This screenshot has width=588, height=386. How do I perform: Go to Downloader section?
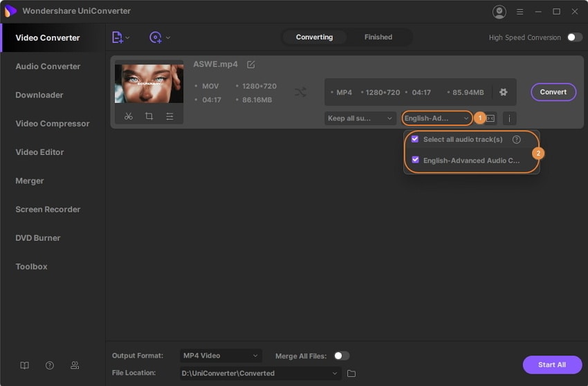(39, 95)
